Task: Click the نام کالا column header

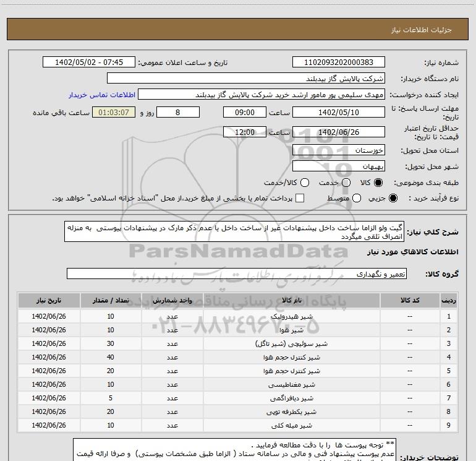Action: click(291, 300)
